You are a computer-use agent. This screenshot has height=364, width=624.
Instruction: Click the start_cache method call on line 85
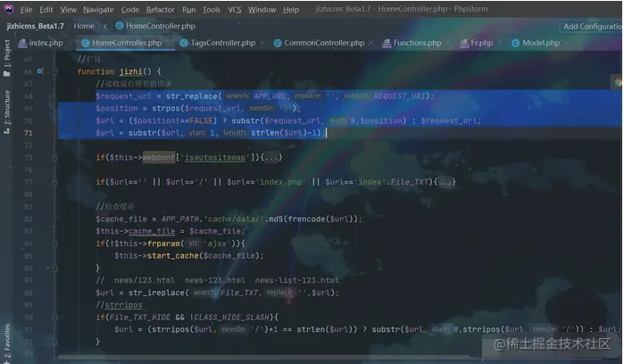(x=173, y=256)
